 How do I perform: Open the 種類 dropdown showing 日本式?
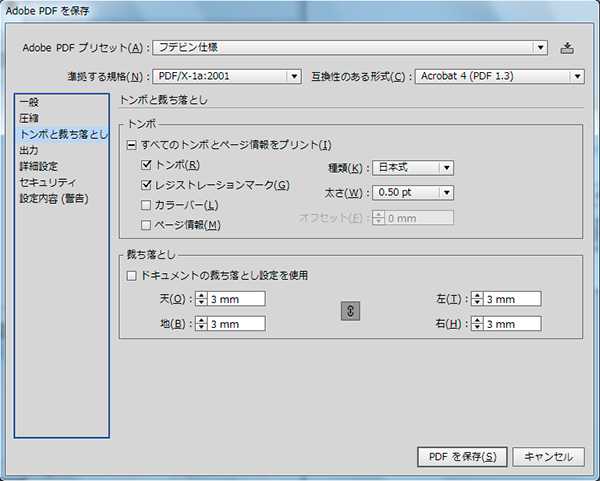tap(413, 168)
